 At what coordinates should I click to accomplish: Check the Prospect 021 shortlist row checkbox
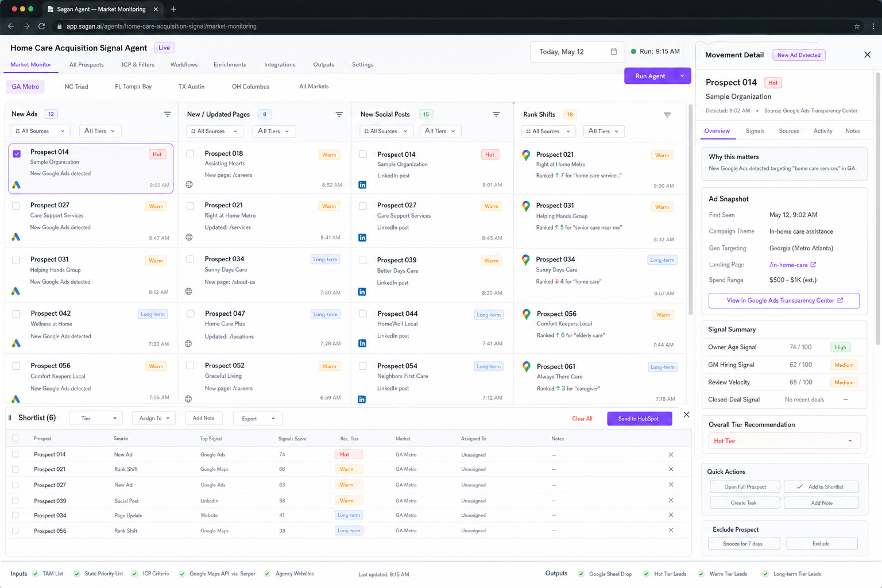[16, 469]
